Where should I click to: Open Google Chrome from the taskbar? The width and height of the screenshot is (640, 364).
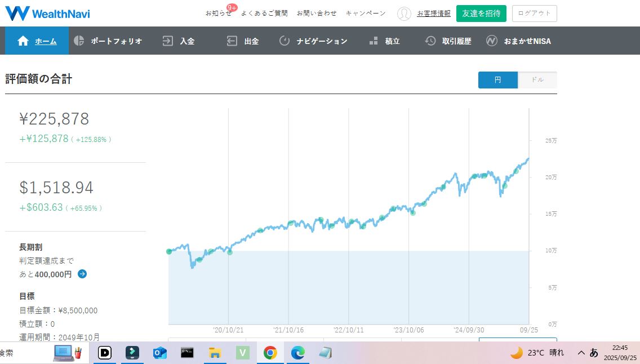tap(270, 353)
